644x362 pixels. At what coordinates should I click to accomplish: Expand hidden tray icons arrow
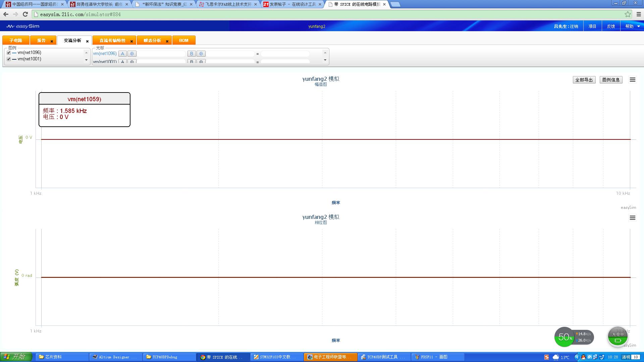coord(577,357)
